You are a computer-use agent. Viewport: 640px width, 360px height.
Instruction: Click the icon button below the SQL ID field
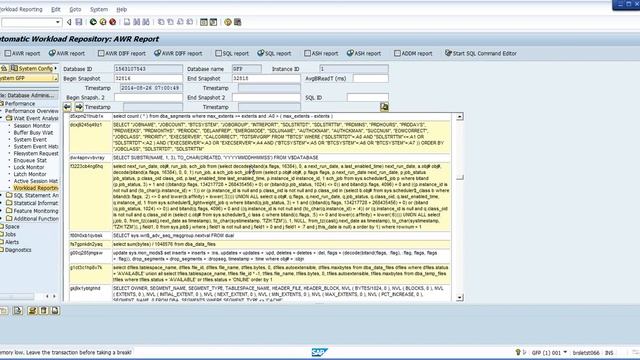tap(384, 107)
